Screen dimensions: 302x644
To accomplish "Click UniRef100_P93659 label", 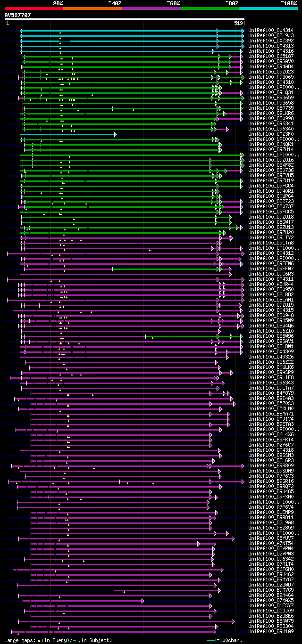I will pyautogui.click(x=271, y=98).
